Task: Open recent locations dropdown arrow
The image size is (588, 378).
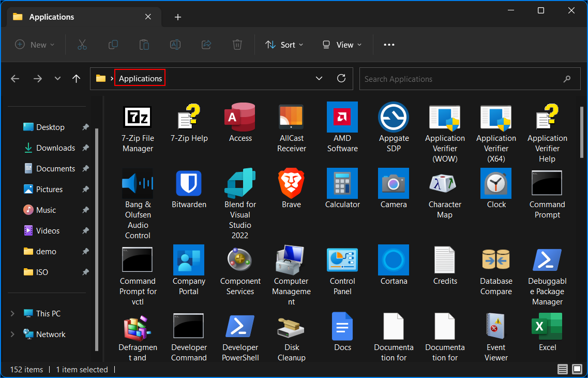Action: pyautogui.click(x=57, y=79)
